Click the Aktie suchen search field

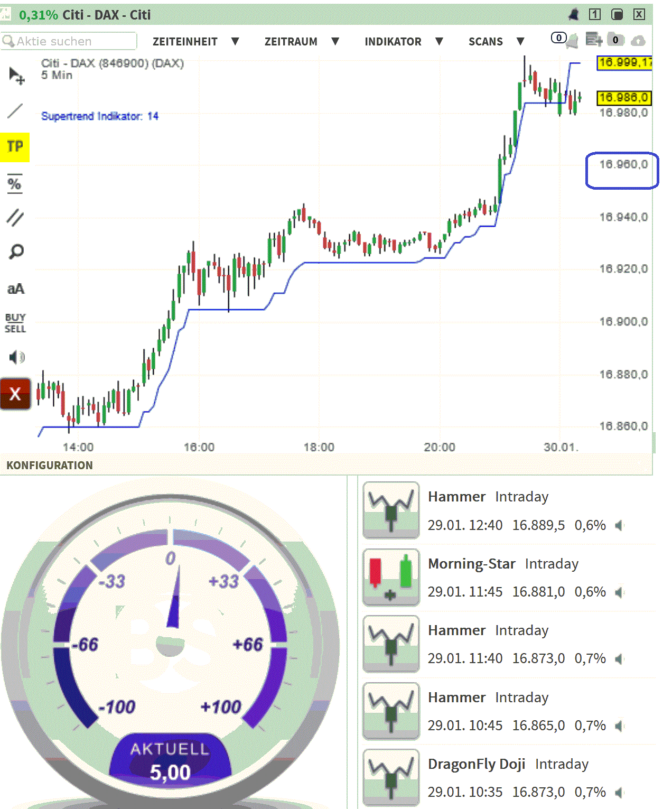[x=69, y=41]
